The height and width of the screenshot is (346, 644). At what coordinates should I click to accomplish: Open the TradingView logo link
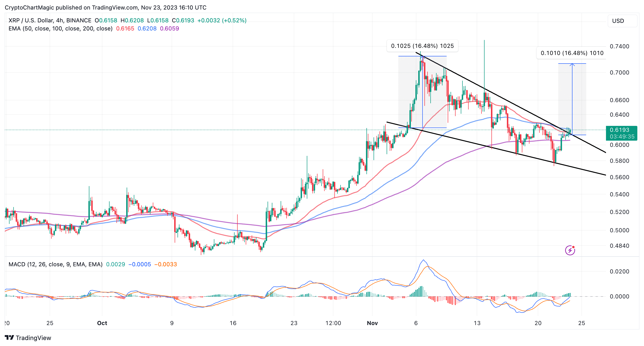(x=28, y=338)
